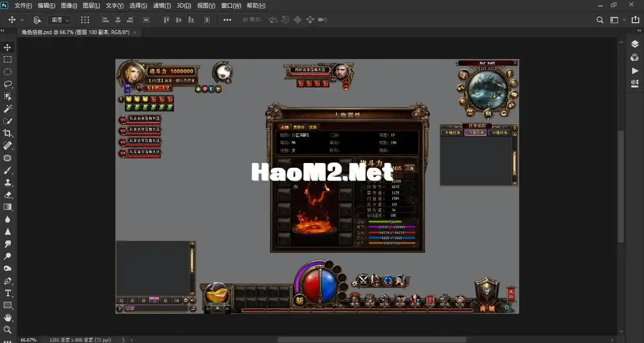644x343 pixels.
Task: Open the 编辑(E) menu
Action: (46, 6)
